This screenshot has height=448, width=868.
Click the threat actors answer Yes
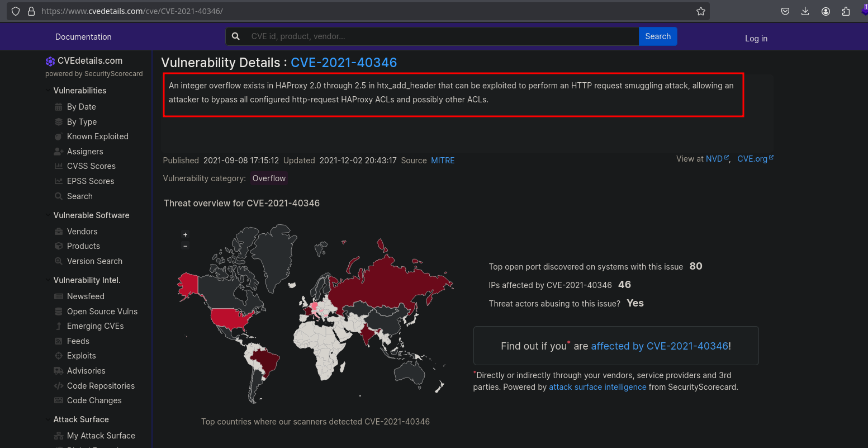[635, 303]
